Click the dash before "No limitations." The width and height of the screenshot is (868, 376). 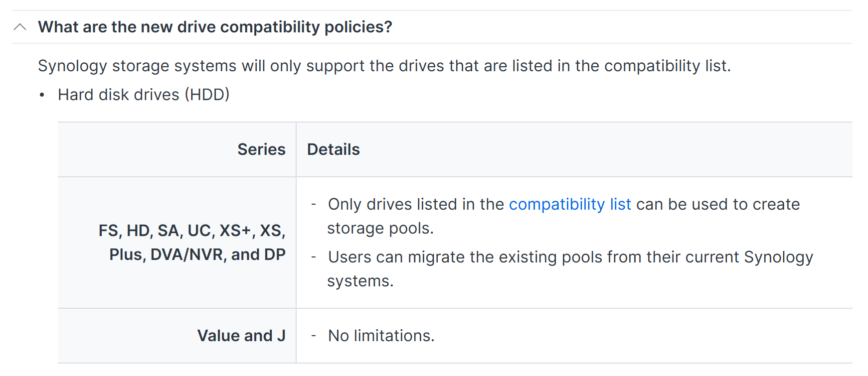(x=314, y=336)
